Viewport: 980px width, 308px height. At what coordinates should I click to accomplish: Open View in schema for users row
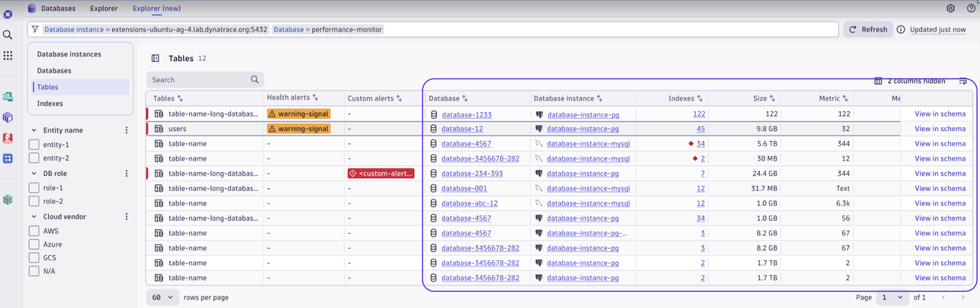(940, 129)
